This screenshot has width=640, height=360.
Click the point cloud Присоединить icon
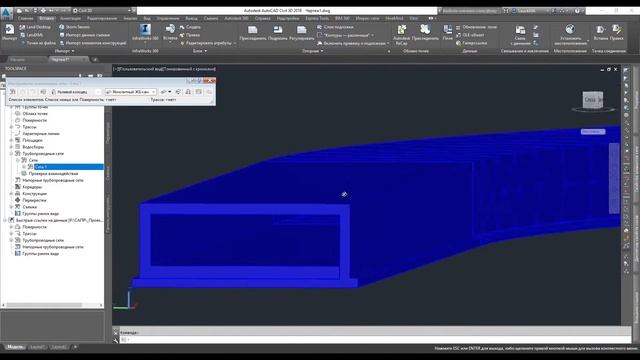[x=425, y=33]
